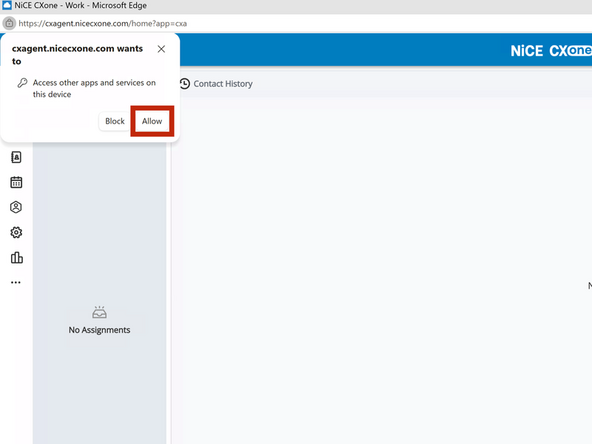Select the No Assignments label text
592x444 pixels.
coord(99,330)
